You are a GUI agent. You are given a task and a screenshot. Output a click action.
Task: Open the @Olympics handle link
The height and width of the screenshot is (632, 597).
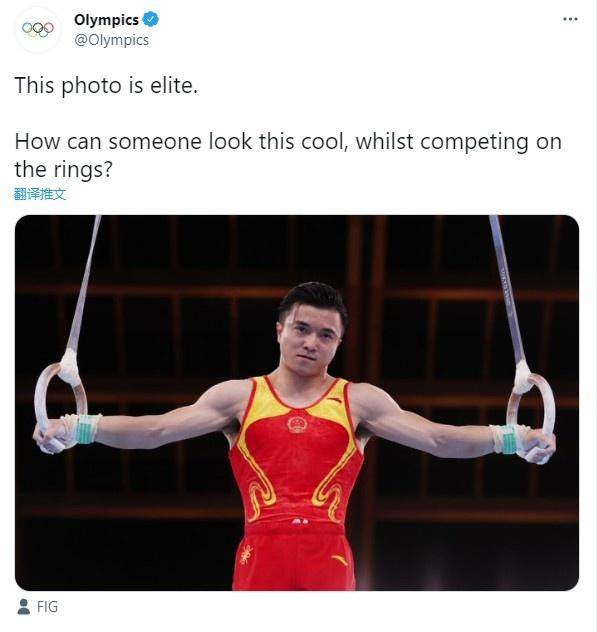tap(112, 40)
